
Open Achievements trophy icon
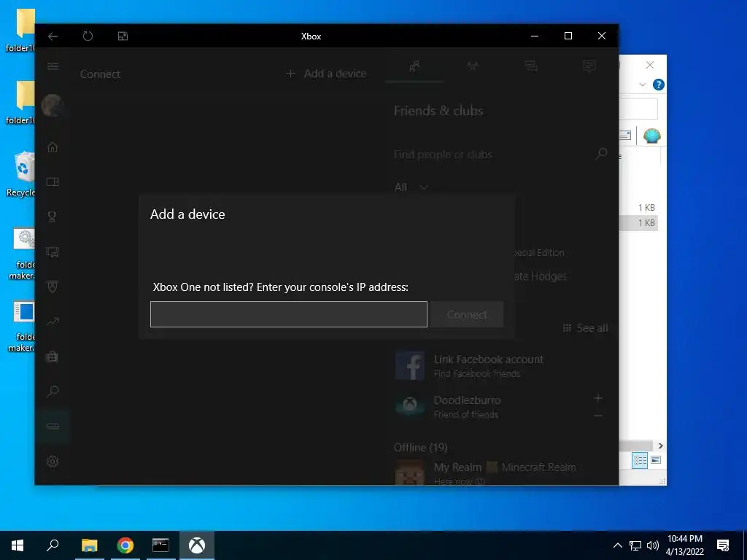(x=53, y=217)
